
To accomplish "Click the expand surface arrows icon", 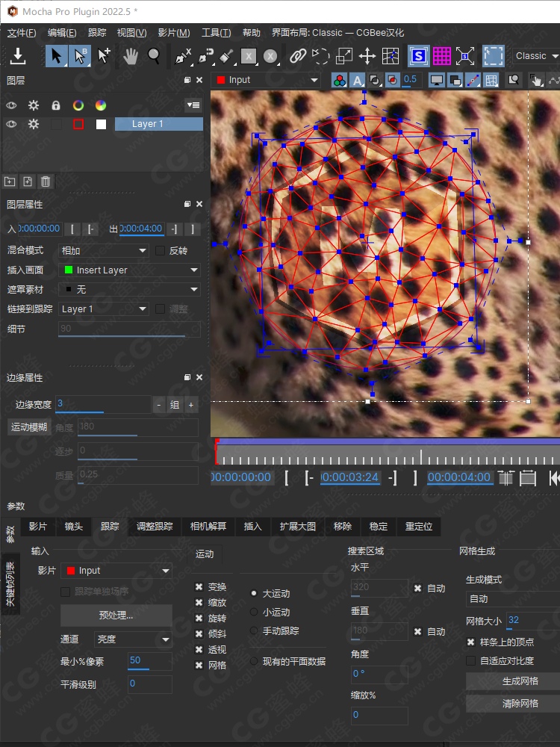I will [464, 56].
